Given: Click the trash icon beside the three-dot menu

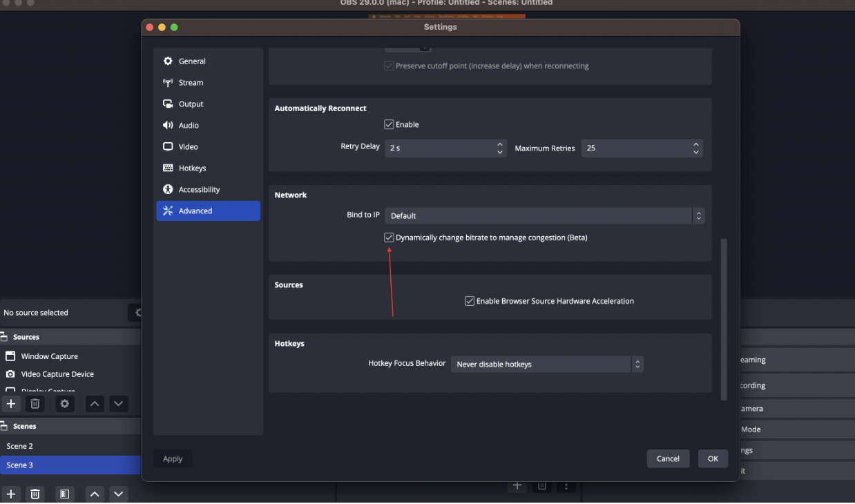Looking at the screenshot, I should pos(542,486).
